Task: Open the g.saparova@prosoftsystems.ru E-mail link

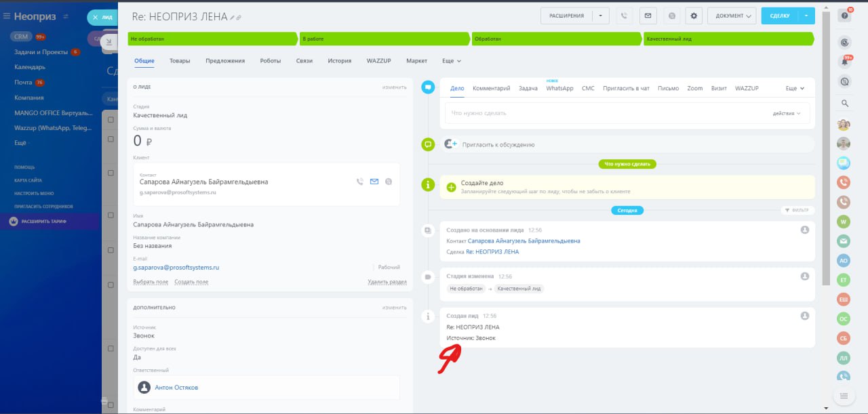Action: coord(176,268)
